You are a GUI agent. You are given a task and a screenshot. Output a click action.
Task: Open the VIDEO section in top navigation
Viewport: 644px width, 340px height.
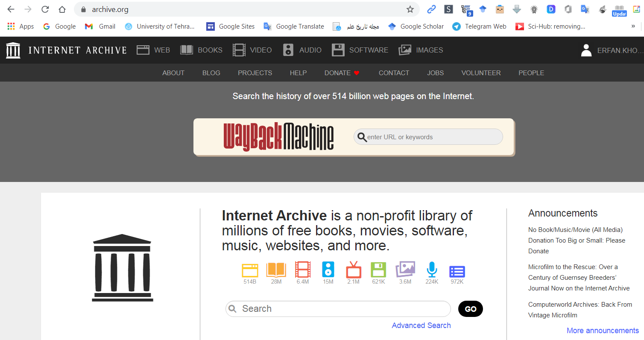click(x=252, y=50)
